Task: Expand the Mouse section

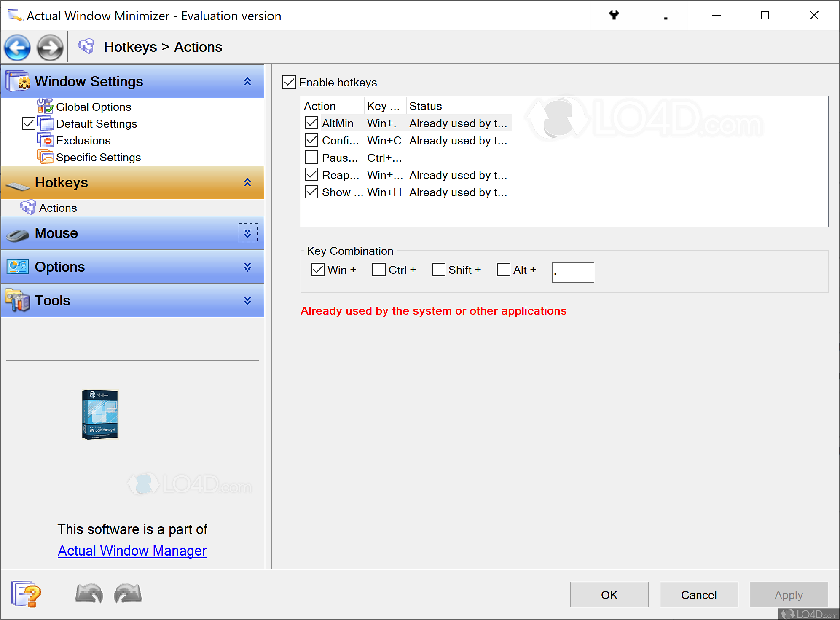Action: [247, 232]
